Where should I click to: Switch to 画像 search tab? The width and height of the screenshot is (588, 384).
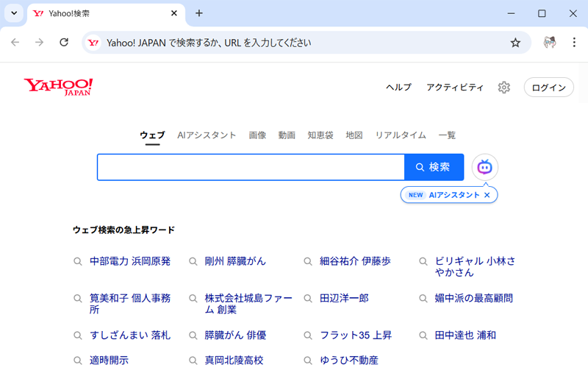(257, 135)
